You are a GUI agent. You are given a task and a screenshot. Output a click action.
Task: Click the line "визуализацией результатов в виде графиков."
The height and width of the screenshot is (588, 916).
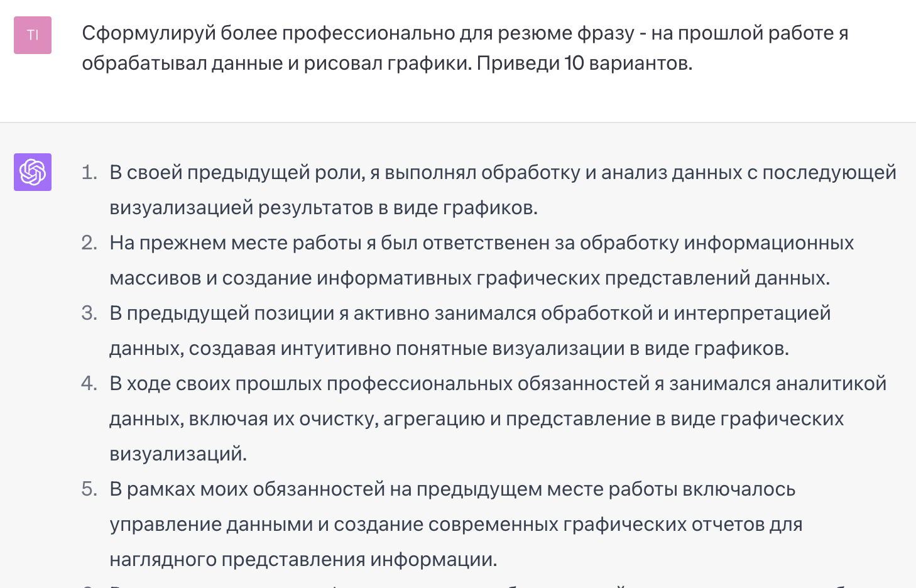tap(324, 208)
